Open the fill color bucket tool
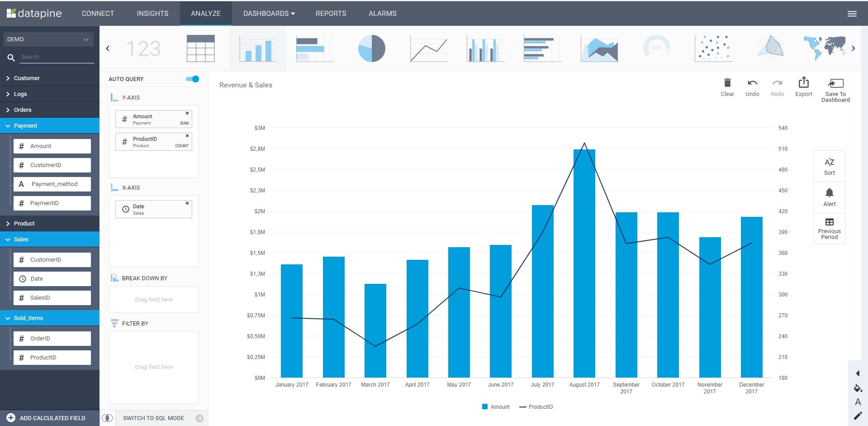Image resolution: width=868 pixels, height=426 pixels. tap(858, 388)
